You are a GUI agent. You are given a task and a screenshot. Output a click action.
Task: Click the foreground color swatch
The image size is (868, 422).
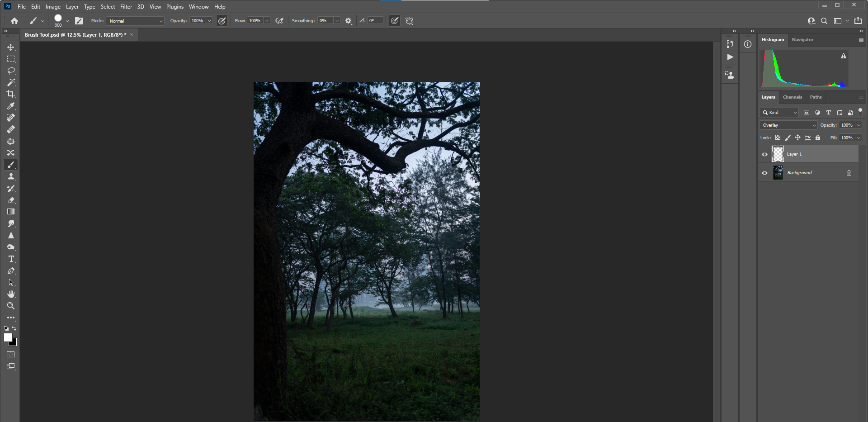point(8,337)
